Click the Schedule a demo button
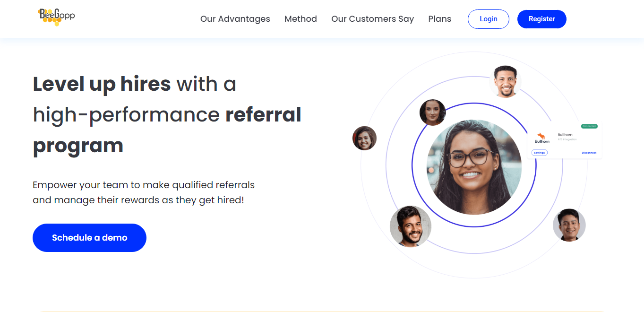The height and width of the screenshot is (312, 644). tap(89, 238)
